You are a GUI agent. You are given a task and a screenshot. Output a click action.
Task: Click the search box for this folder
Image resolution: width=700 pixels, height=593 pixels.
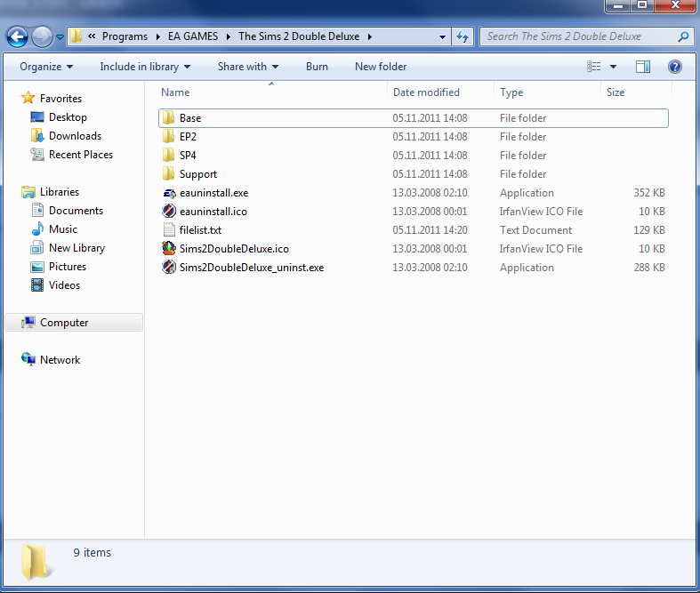coord(578,36)
